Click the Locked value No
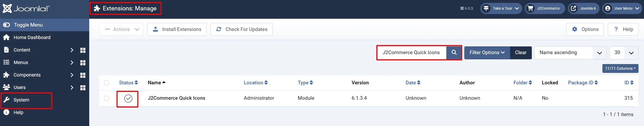The width and height of the screenshot is (644, 126). click(545, 98)
